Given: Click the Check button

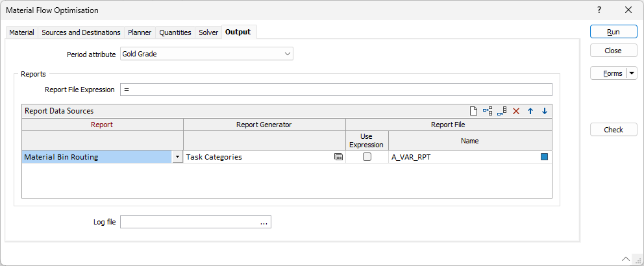Looking at the screenshot, I should coord(613,130).
